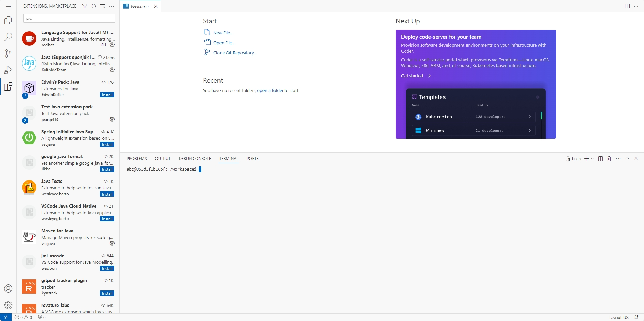Select the Welcome editor tab
Screen dimensions: 644x321
[x=140, y=6]
